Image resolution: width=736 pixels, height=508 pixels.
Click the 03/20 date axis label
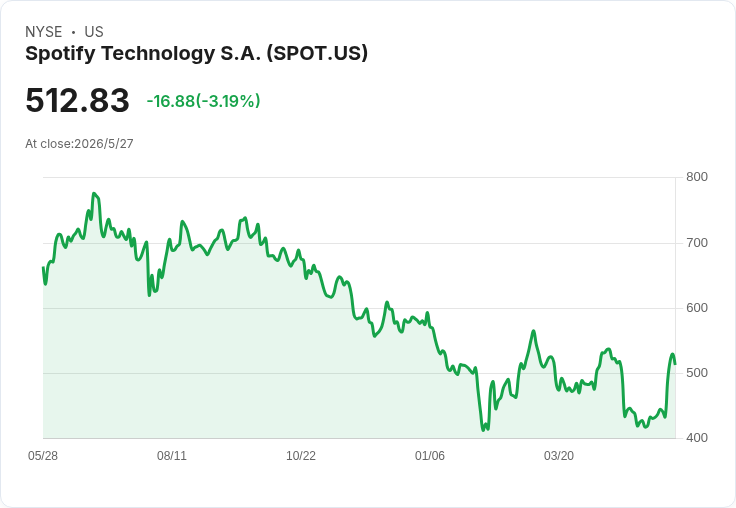click(559, 455)
